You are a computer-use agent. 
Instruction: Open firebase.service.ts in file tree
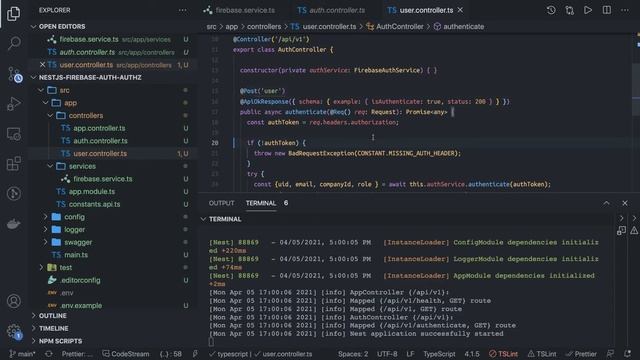coord(102,179)
